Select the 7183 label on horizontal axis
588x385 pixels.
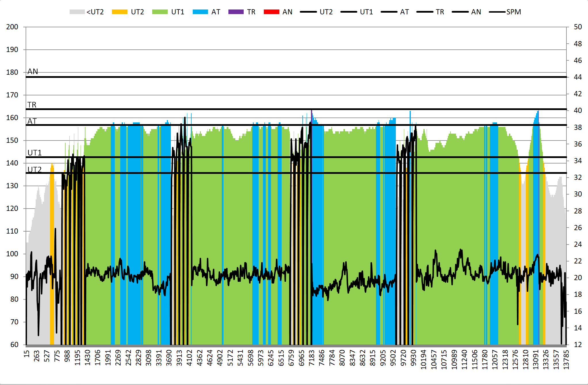[312, 358]
